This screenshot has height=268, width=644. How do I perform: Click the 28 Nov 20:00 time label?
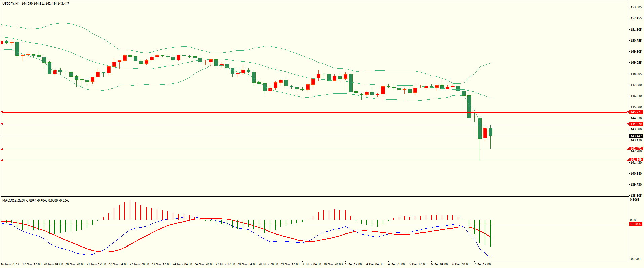point(268,264)
